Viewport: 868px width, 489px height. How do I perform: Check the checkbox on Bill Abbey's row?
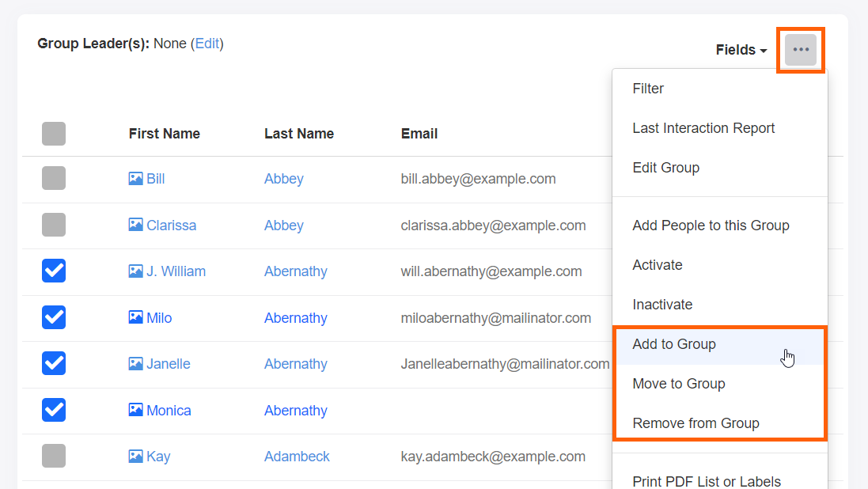tap(53, 178)
